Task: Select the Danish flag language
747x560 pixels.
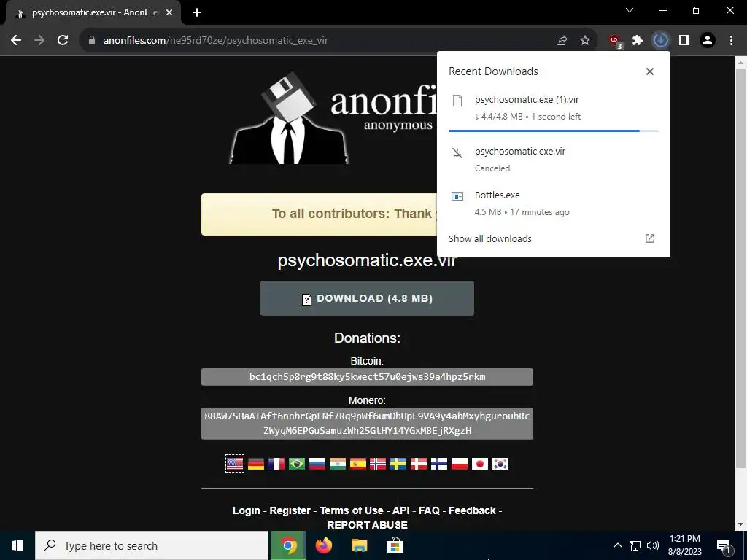Action: 419,464
